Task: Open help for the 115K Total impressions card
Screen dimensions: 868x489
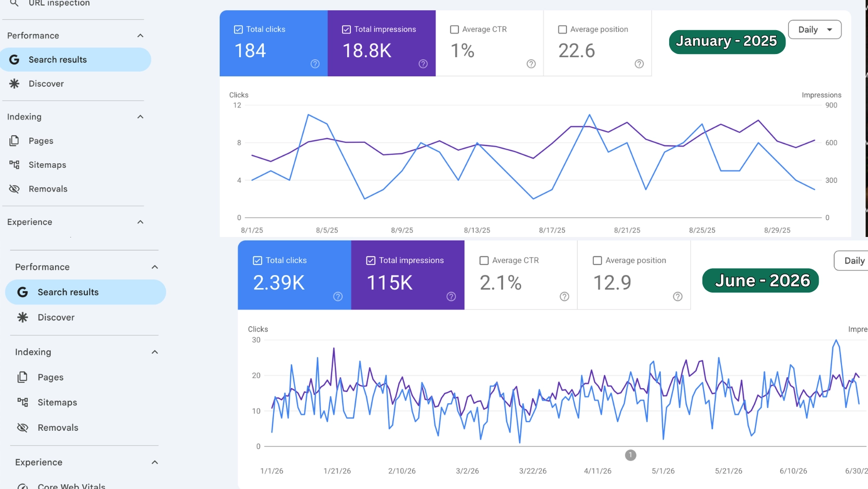Action: (x=451, y=297)
